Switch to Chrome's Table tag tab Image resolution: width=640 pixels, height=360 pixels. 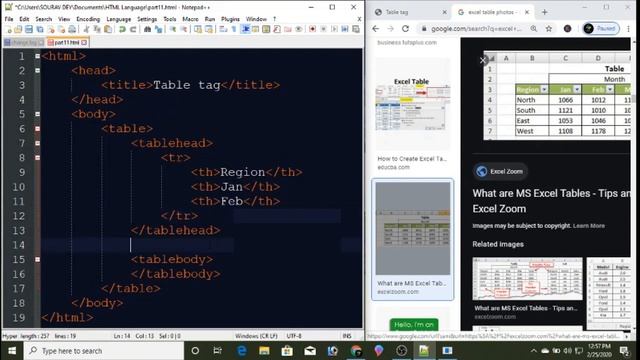pos(409,12)
